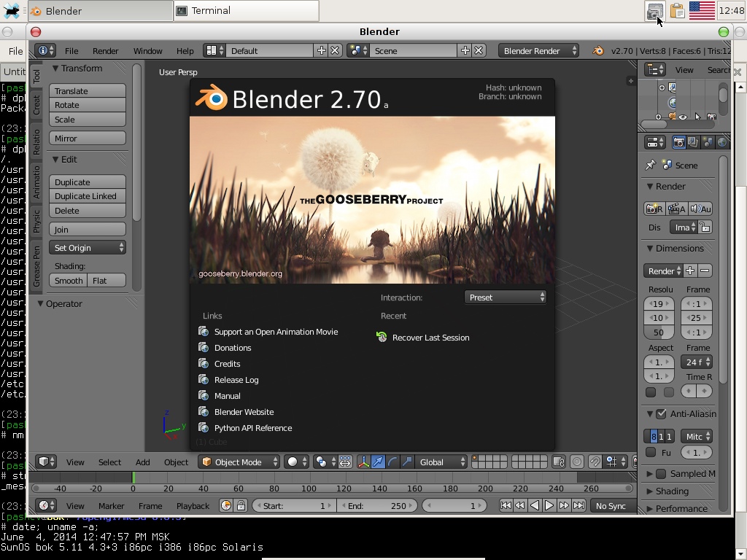Click the audio Au speaker button
Image resolution: width=747 pixels, height=560 pixels.
coord(700,209)
